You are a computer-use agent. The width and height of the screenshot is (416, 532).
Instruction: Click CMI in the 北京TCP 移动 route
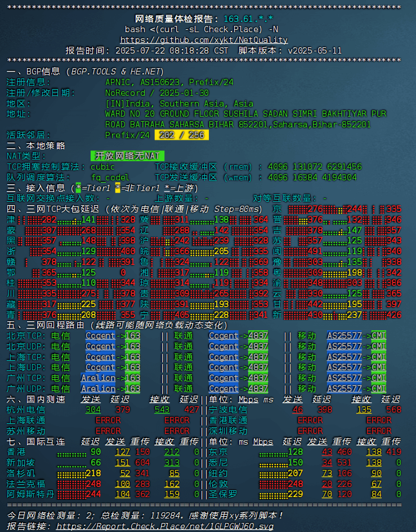point(379,335)
